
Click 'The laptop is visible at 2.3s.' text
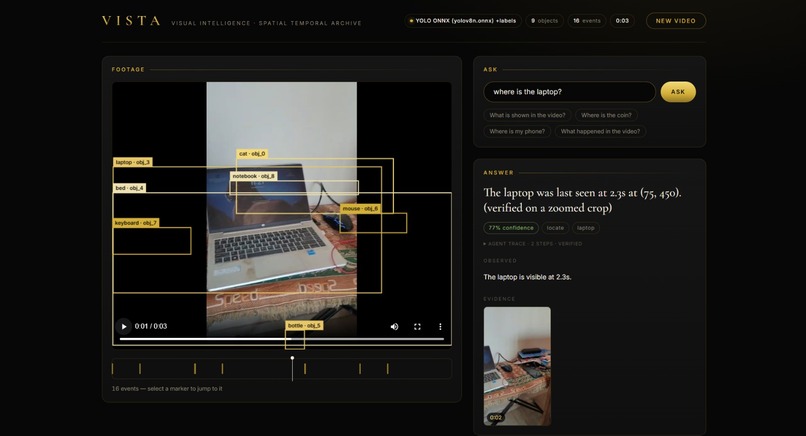(x=527, y=277)
